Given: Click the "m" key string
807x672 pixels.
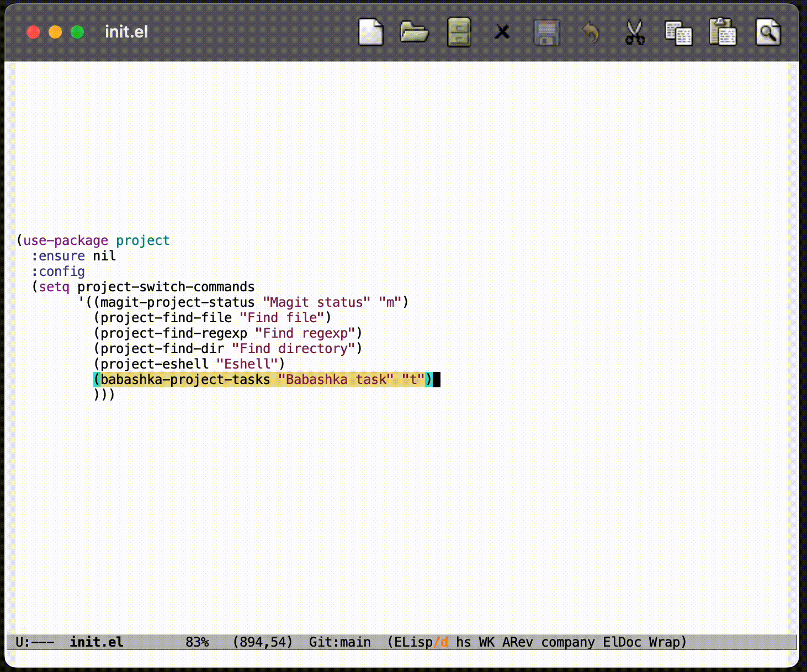Looking at the screenshot, I should [390, 302].
